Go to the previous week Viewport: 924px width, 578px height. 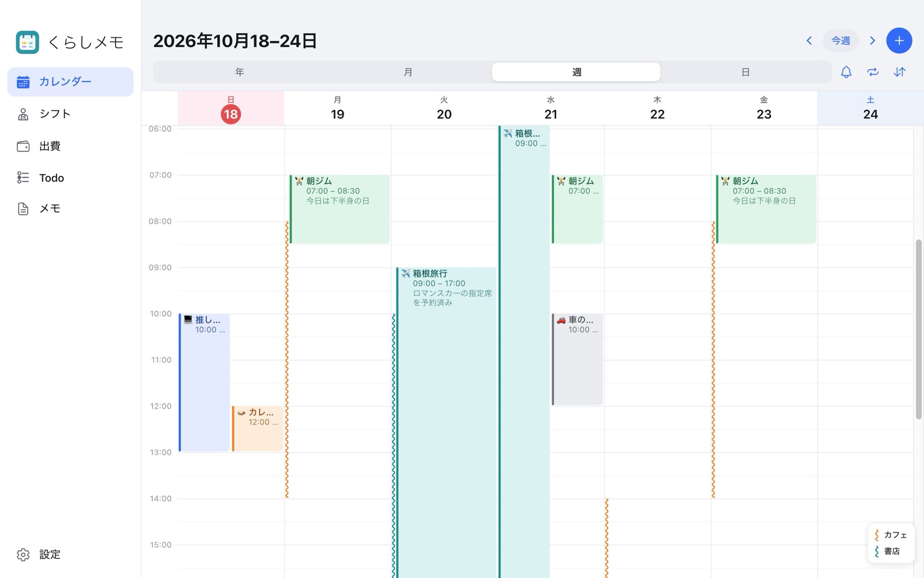809,40
